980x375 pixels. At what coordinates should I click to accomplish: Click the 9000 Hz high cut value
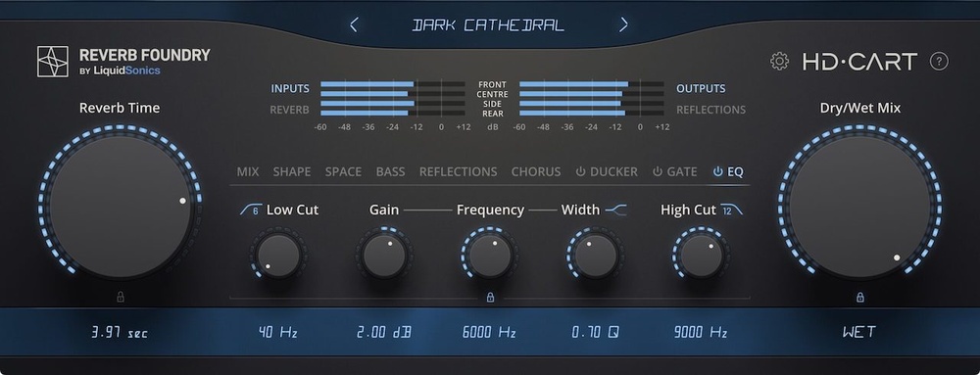point(701,333)
